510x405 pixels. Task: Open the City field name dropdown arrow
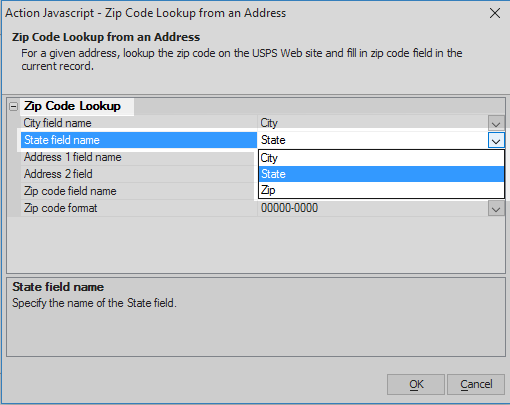(x=496, y=123)
